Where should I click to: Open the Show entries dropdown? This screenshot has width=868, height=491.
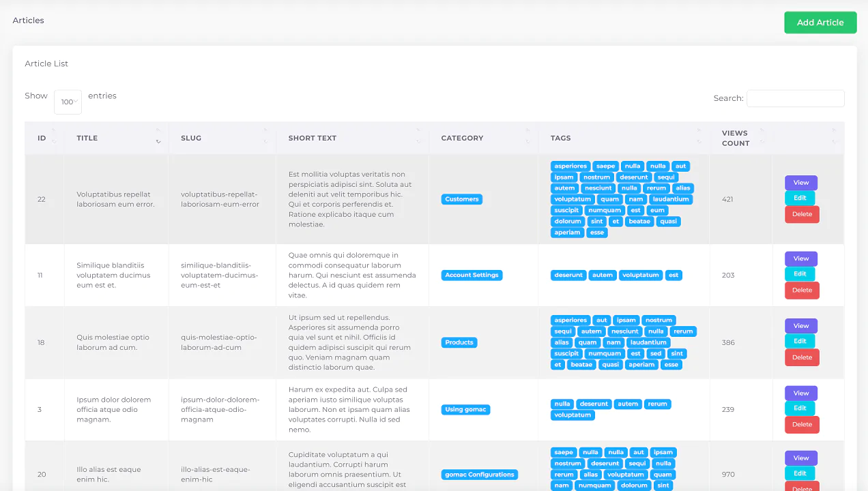coord(68,102)
